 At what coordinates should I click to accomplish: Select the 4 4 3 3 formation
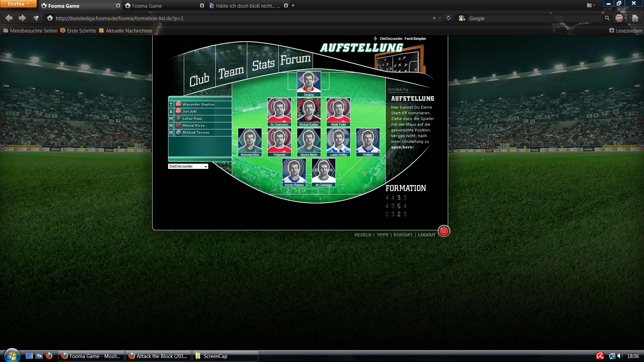coord(396,198)
